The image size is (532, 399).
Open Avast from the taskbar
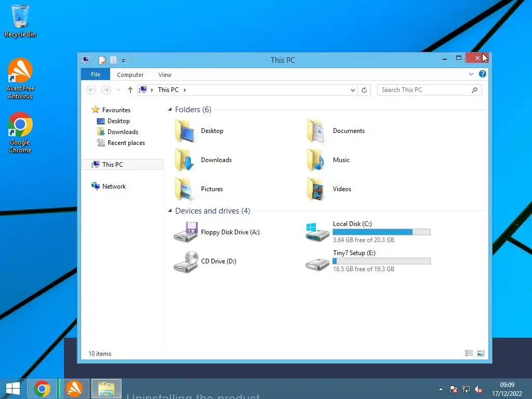coord(74,389)
